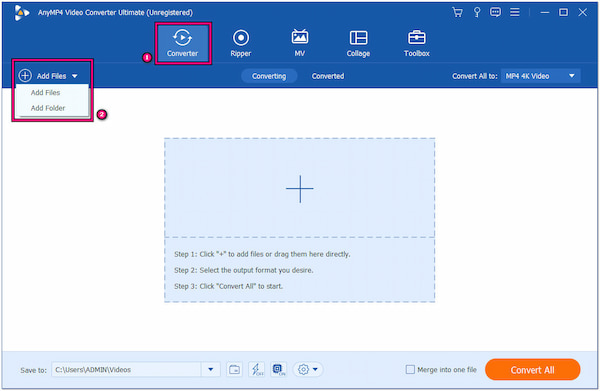This screenshot has width=600, height=391.
Task: Click the Convert All to label
Action: pyautogui.click(x=474, y=76)
